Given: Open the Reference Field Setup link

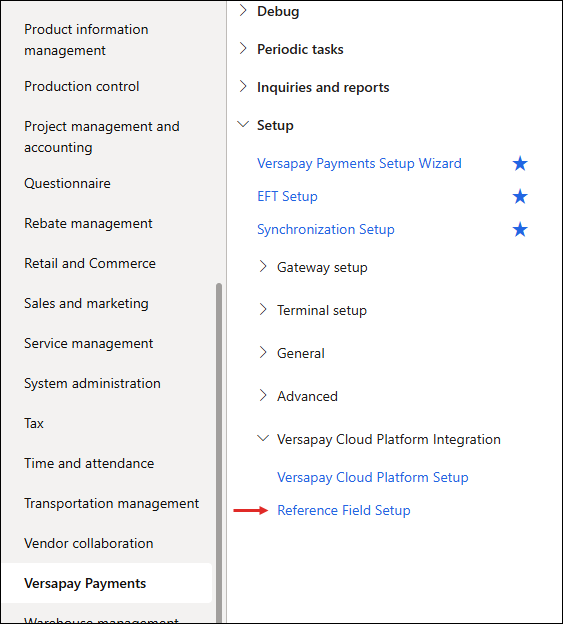Looking at the screenshot, I should [x=344, y=511].
